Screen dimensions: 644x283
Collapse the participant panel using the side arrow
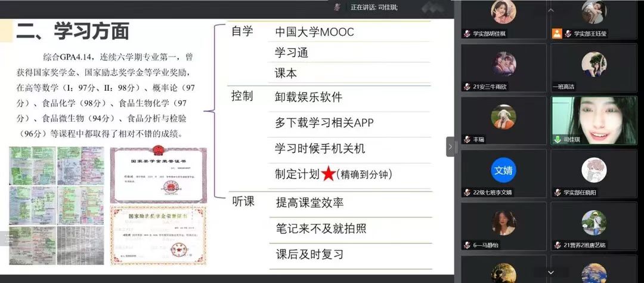click(x=451, y=146)
